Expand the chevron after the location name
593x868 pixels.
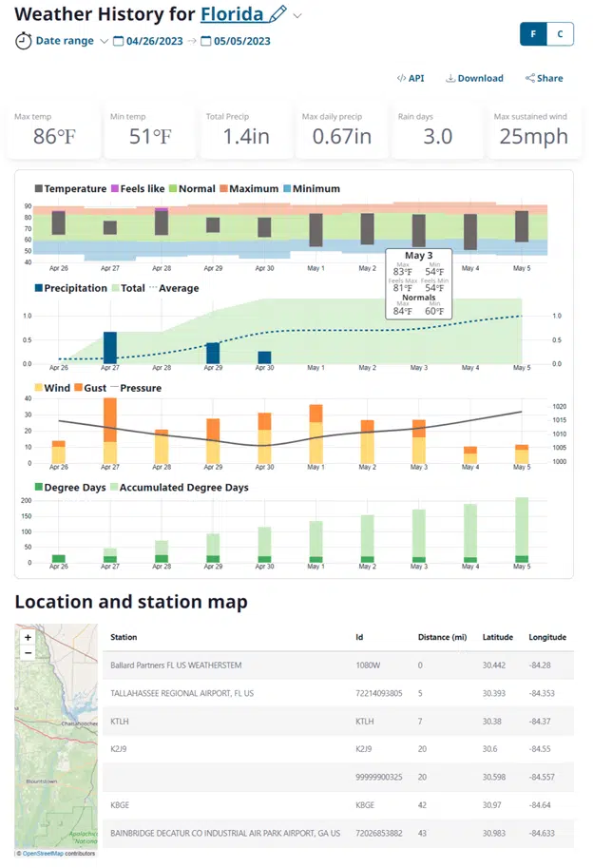pyautogui.click(x=297, y=15)
